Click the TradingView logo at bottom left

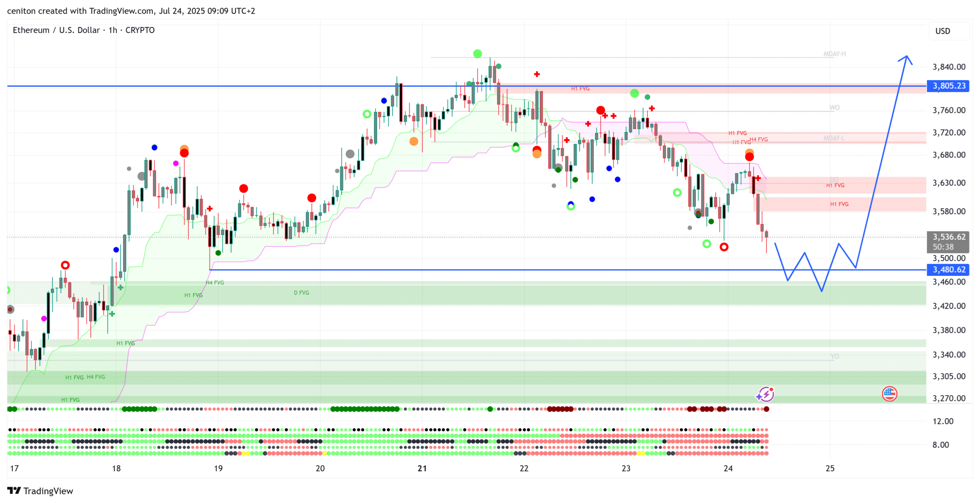pos(40,491)
